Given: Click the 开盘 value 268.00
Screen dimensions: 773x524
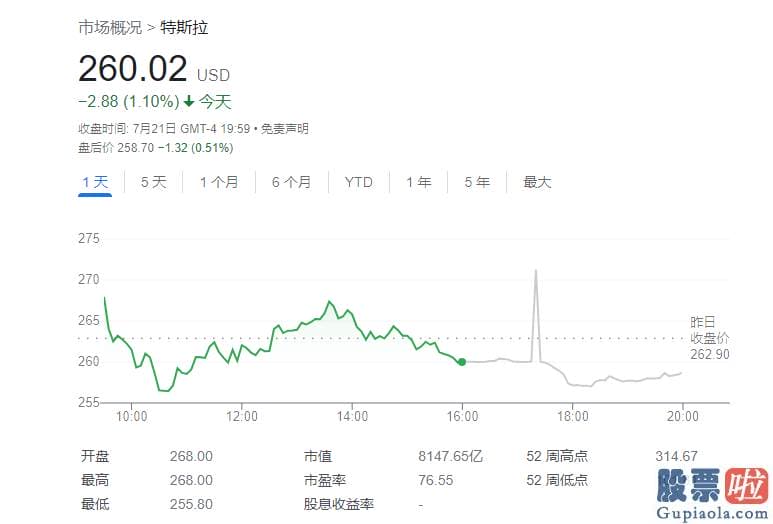Looking at the screenshot, I should [191, 456].
